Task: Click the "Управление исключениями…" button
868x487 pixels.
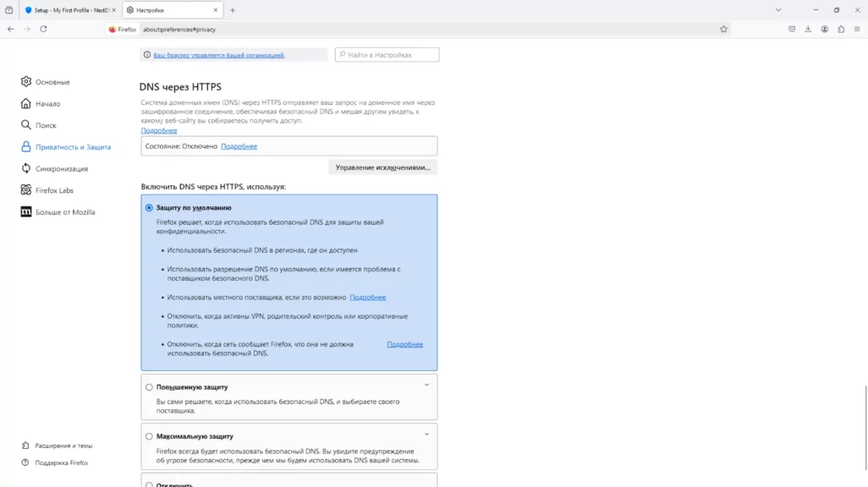Action: click(x=382, y=167)
